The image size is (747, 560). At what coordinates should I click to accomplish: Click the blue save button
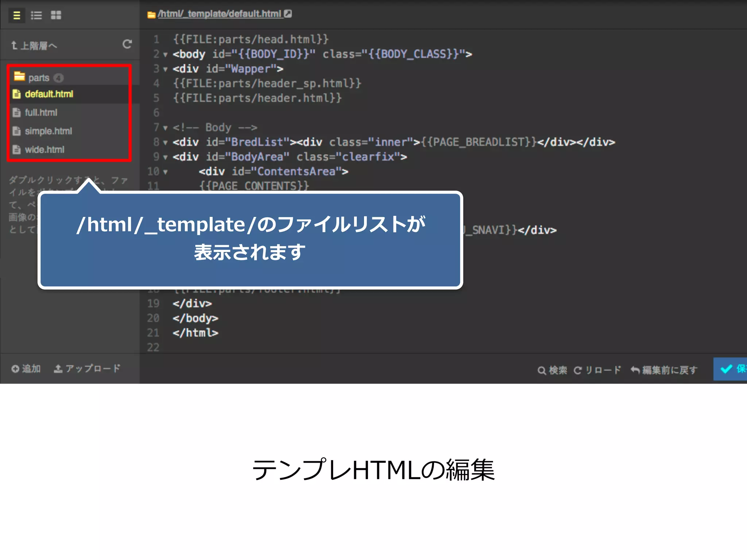tap(730, 369)
